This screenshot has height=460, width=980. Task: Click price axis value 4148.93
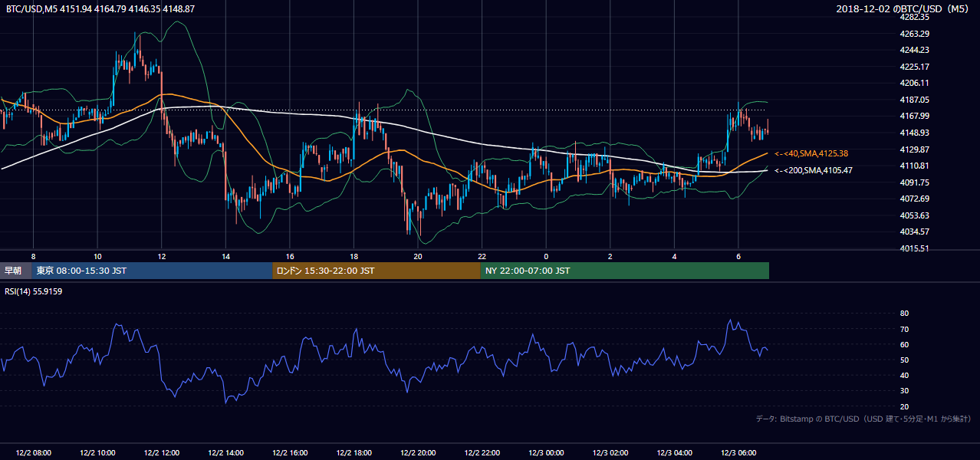coord(914,133)
